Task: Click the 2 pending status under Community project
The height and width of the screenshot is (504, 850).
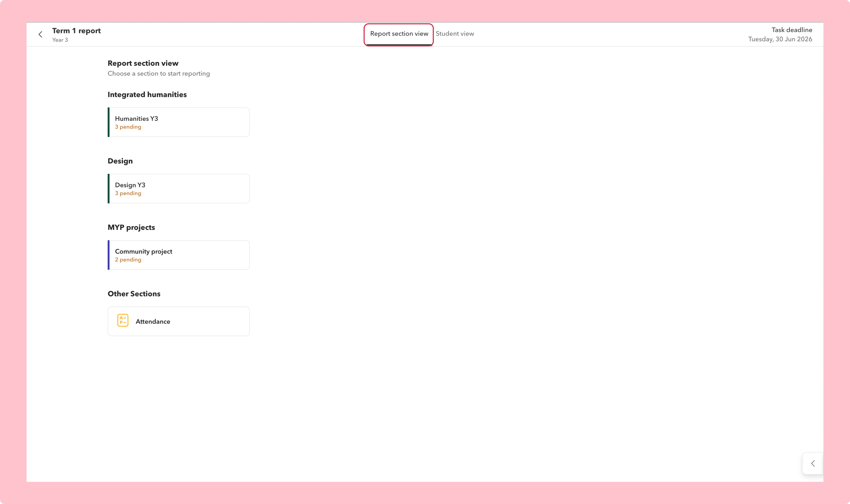Action: 128,259
